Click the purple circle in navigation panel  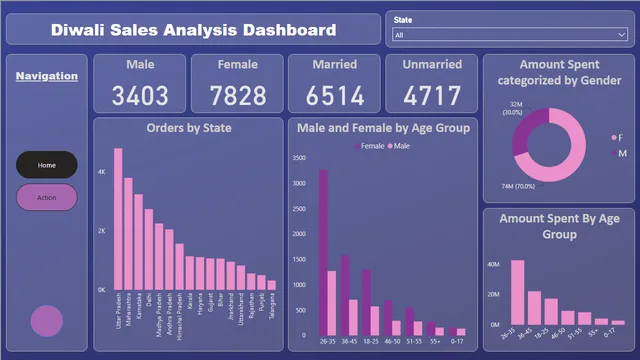(x=47, y=321)
